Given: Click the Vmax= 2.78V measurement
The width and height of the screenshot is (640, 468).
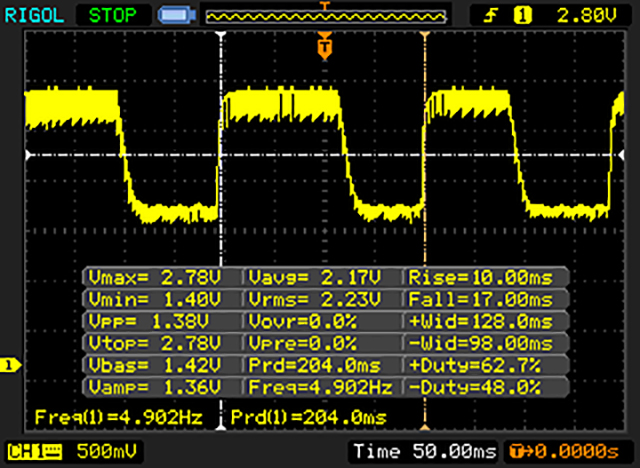Looking at the screenshot, I should (x=155, y=278).
